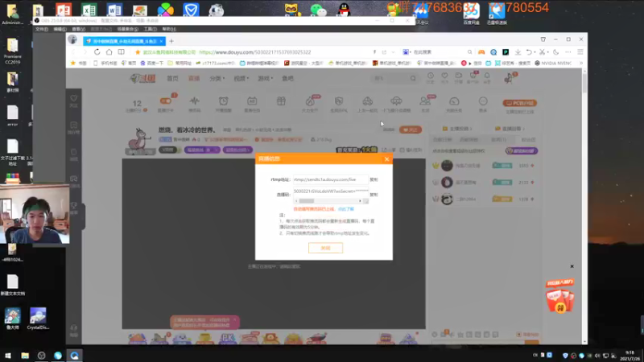The image size is (644, 362).
Task: Open the 百度一下 bookmark
Action: click(x=151, y=64)
